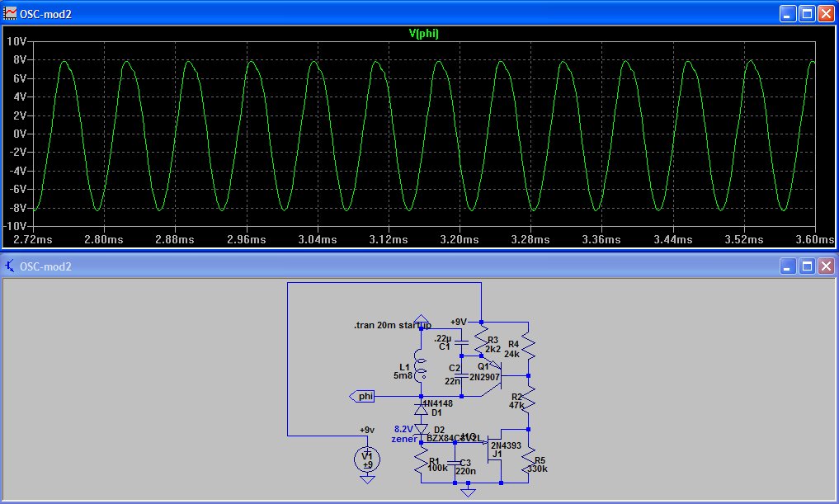Viewport: 839px width, 504px height.
Task: Click the 0V vertical axis label
Action: 19,134
